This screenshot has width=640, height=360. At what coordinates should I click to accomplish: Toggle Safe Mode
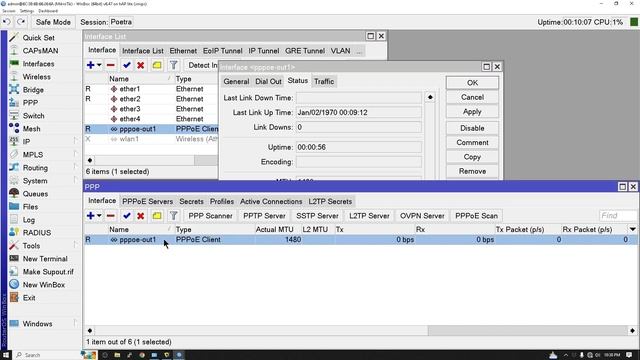53,22
